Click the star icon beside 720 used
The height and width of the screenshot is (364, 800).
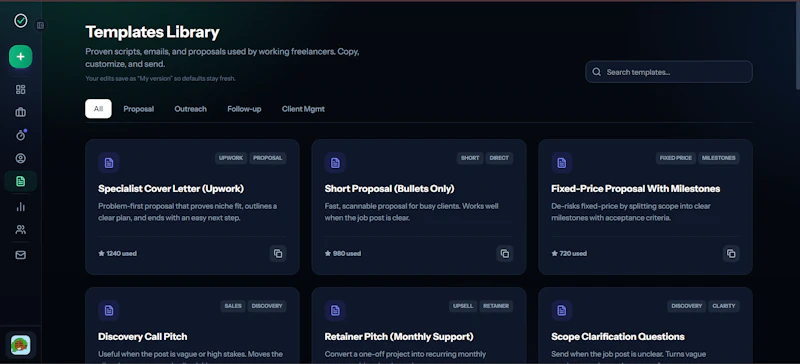(x=554, y=253)
